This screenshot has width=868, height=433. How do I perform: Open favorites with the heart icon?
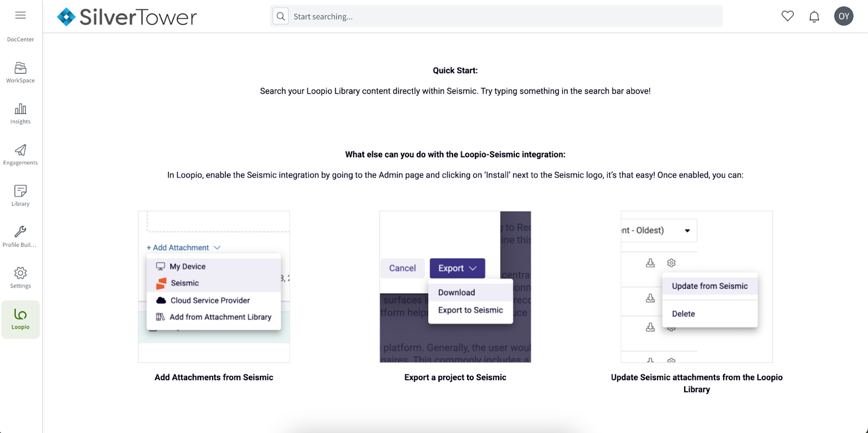point(788,16)
